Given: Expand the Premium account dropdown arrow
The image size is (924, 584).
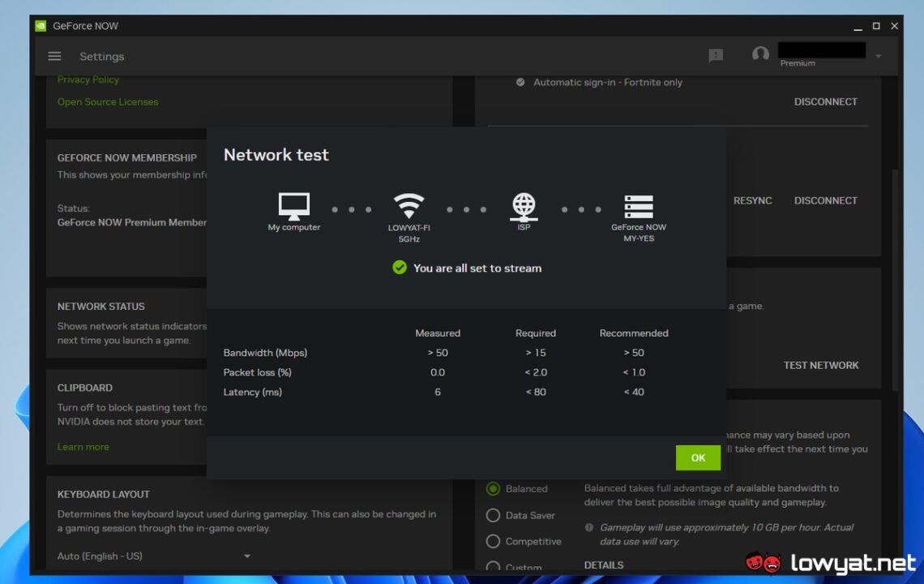Looking at the screenshot, I should point(877,55).
